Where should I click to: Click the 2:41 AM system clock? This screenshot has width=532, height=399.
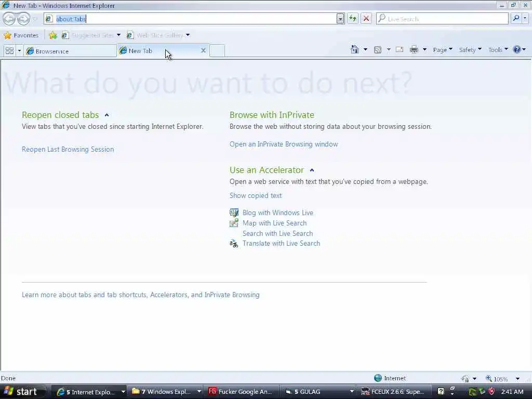tap(512, 392)
